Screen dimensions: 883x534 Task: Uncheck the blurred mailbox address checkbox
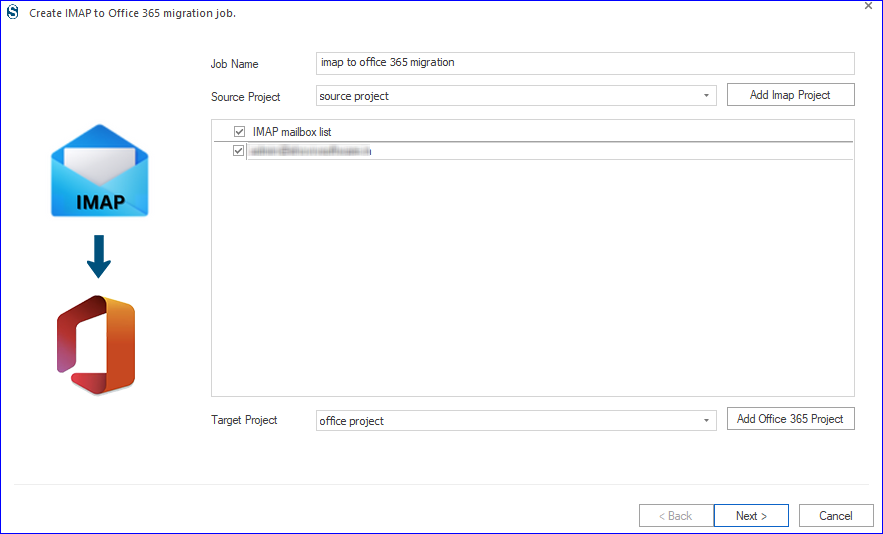pos(238,151)
